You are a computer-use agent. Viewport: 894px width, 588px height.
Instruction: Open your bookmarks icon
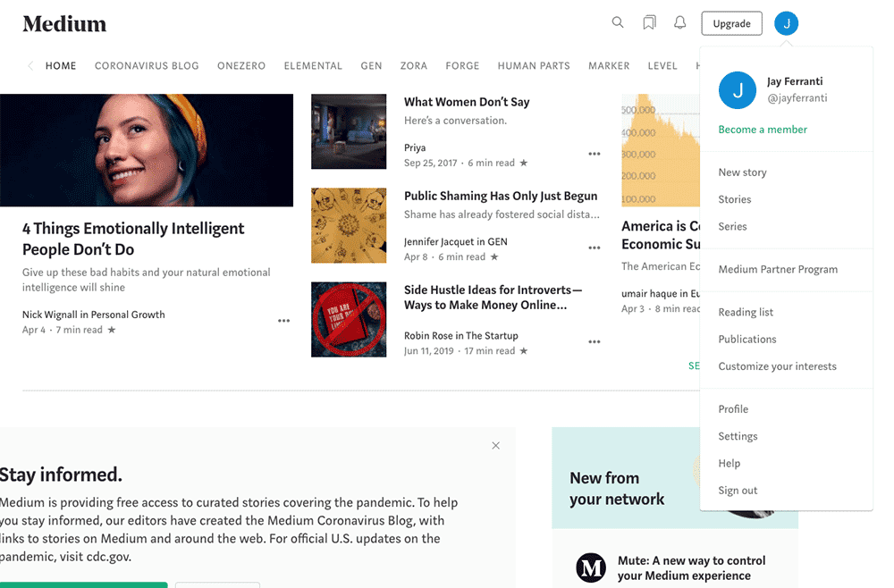point(649,22)
